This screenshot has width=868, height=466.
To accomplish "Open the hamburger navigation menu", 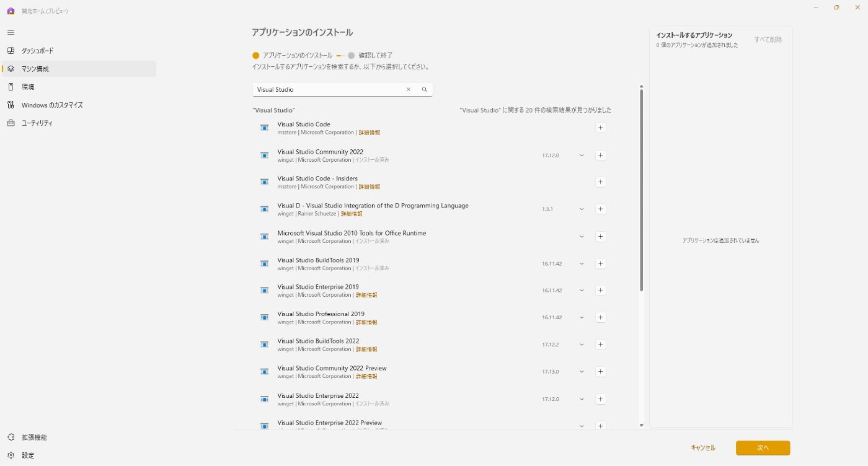I will pyautogui.click(x=11, y=32).
